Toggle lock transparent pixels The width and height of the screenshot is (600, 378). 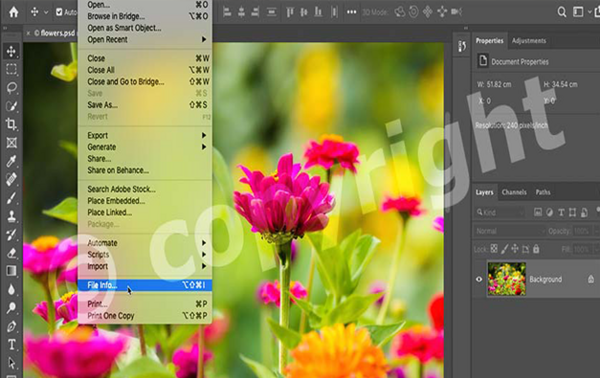click(494, 249)
